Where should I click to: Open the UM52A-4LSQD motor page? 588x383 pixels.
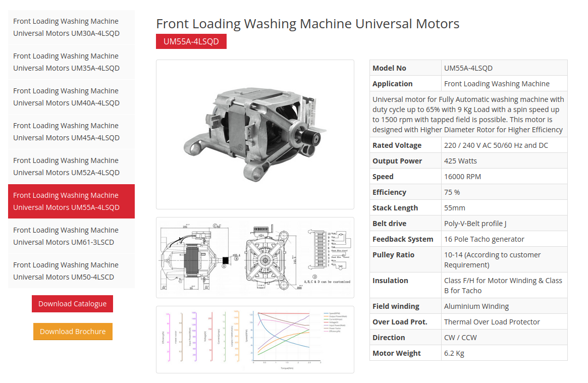pos(71,167)
